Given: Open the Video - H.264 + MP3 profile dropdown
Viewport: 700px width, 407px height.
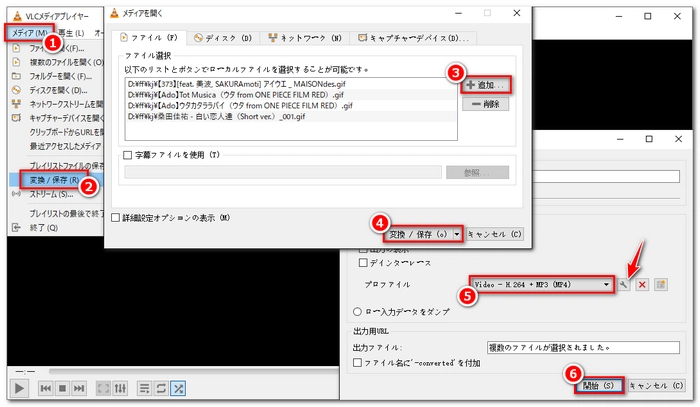Looking at the screenshot, I should 541,285.
